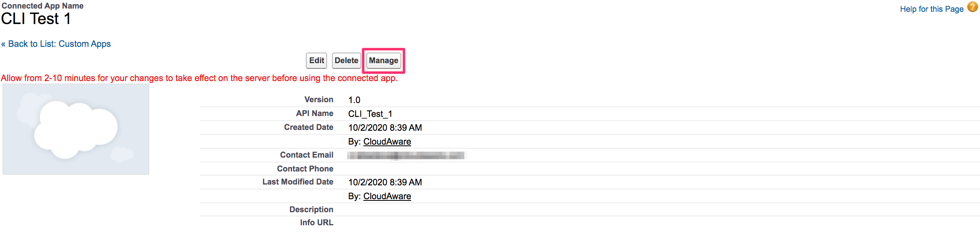Click the cloud logo image
The width and height of the screenshot is (980, 233).
76,129
